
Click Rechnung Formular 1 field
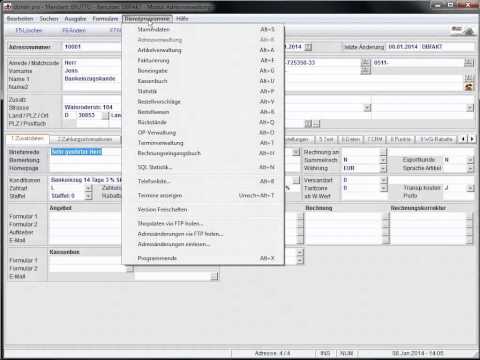[x=343, y=217]
